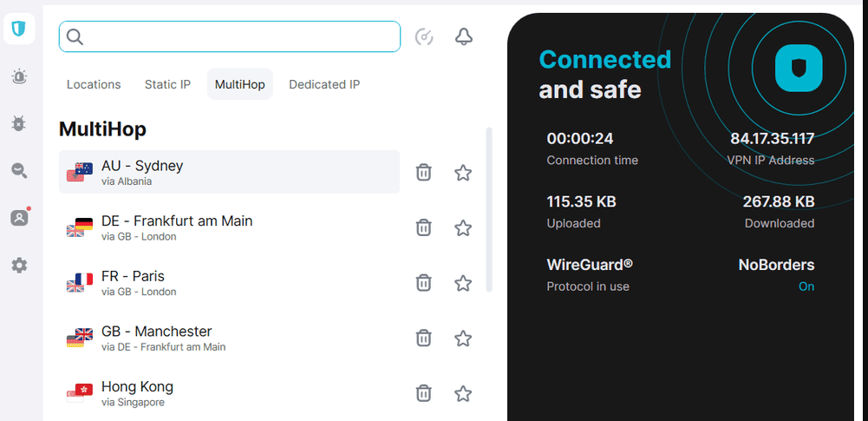Delete the FR - Paris MultiHop entry
868x421 pixels.
(x=423, y=282)
